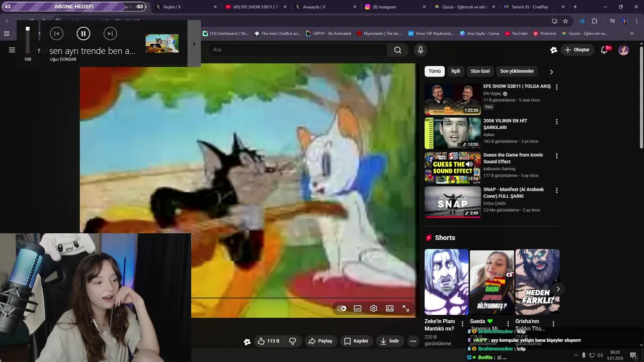Expand the media overlay with right chevron
Viewport: 644px width, 362px height.
[194, 44]
